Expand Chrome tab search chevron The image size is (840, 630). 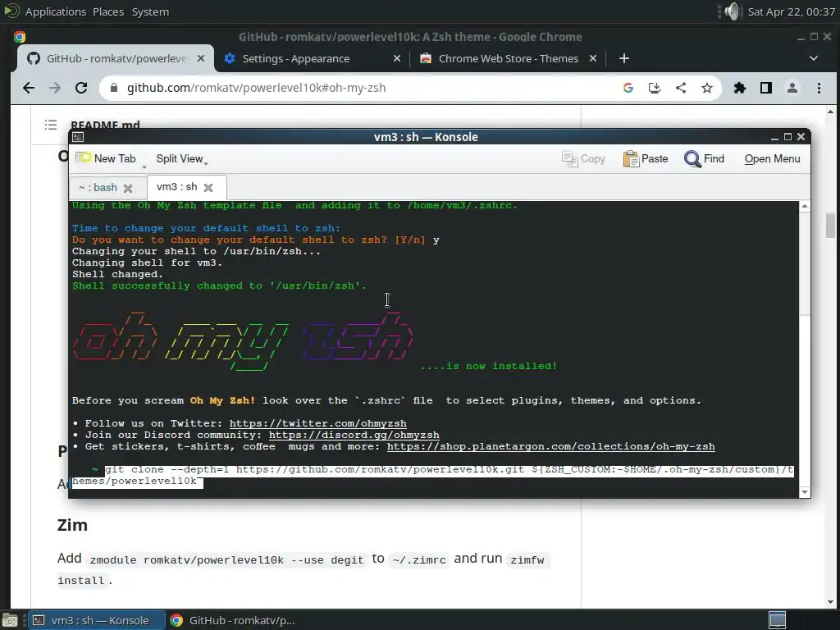pos(813,58)
